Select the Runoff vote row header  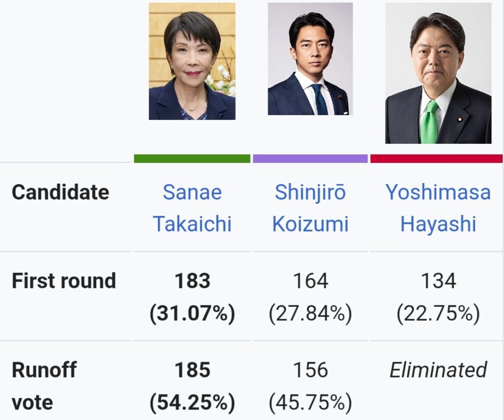[x=44, y=385]
